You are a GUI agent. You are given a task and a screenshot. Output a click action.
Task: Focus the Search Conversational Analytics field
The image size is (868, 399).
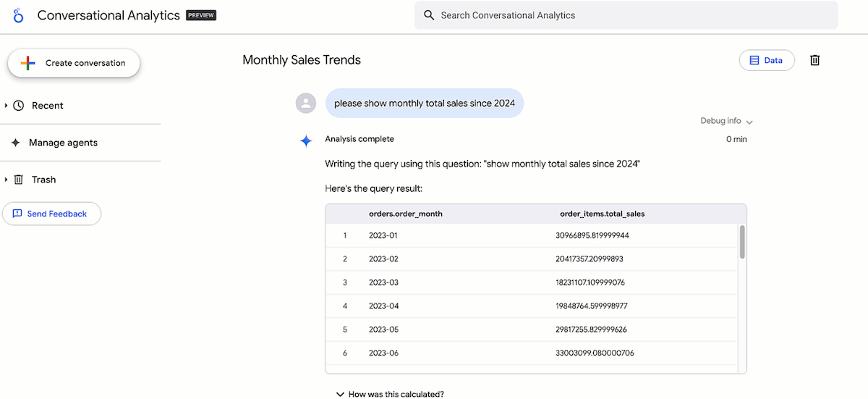click(626, 15)
